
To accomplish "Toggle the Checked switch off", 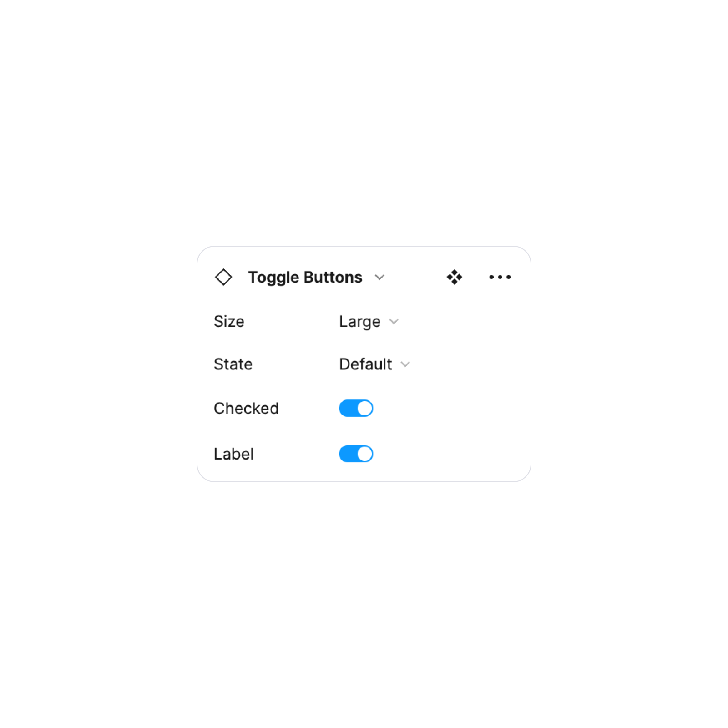I will [x=356, y=408].
